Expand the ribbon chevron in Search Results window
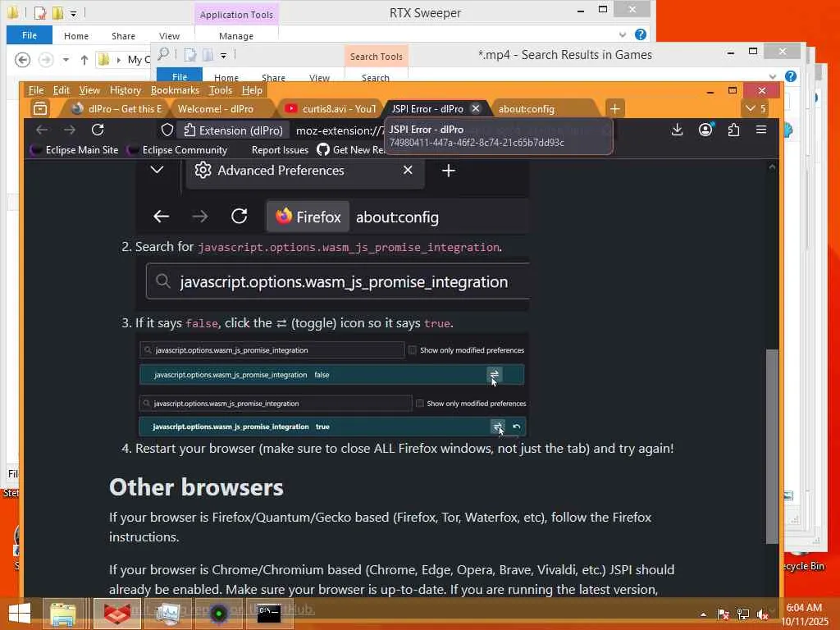 click(773, 76)
